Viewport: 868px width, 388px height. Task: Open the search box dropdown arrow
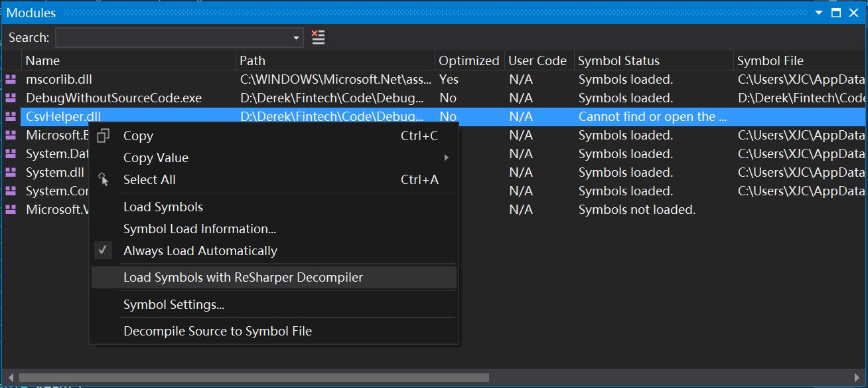[296, 38]
